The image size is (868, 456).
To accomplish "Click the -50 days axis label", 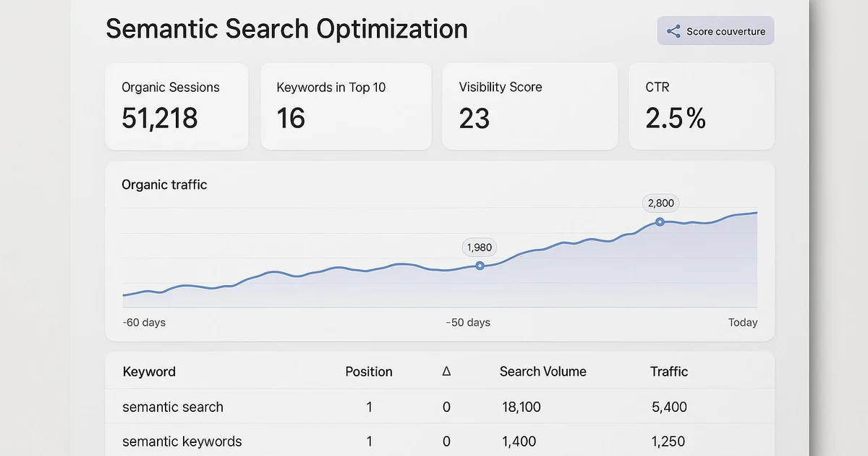I will [x=468, y=322].
